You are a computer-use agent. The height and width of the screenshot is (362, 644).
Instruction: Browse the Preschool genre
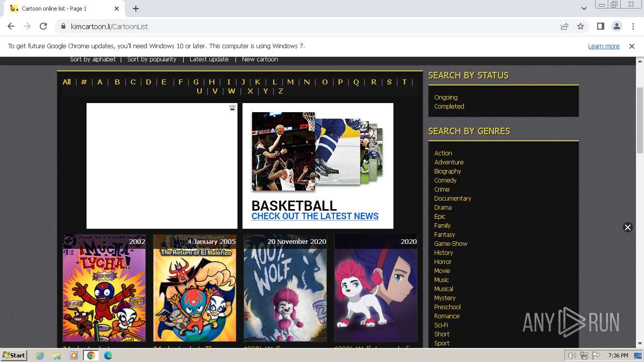pos(447,307)
